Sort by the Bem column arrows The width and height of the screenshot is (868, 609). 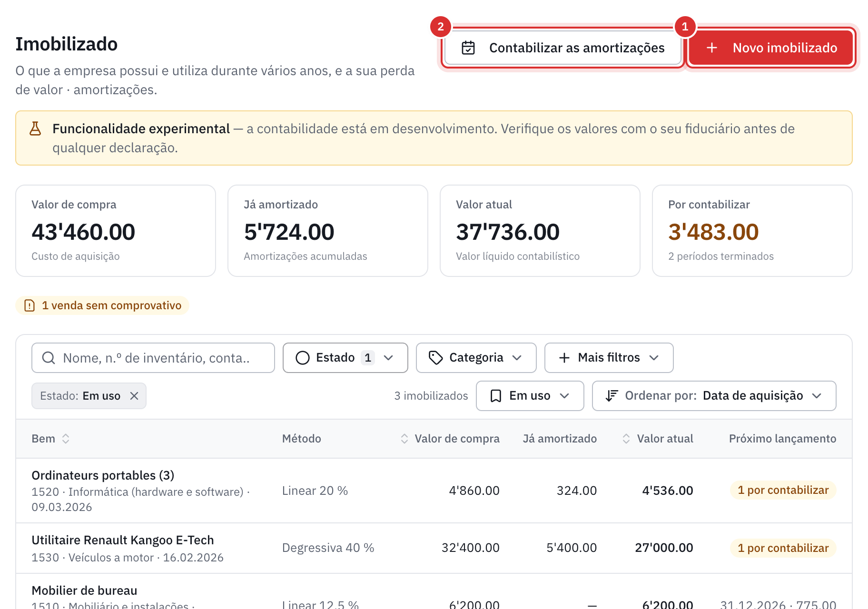click(66, 439)
